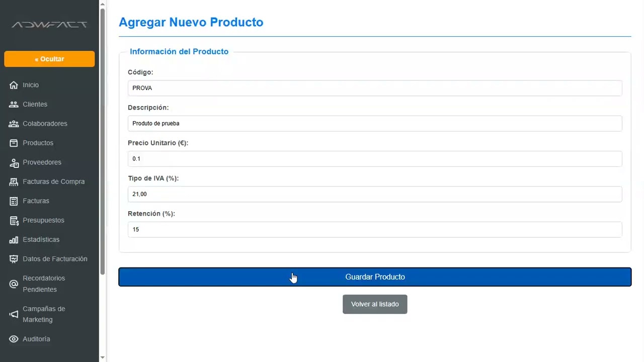Image resolution: width=644 pixels, height=362 pixels.
Task: Click the Productos box icon
Action: coord(14,143)
